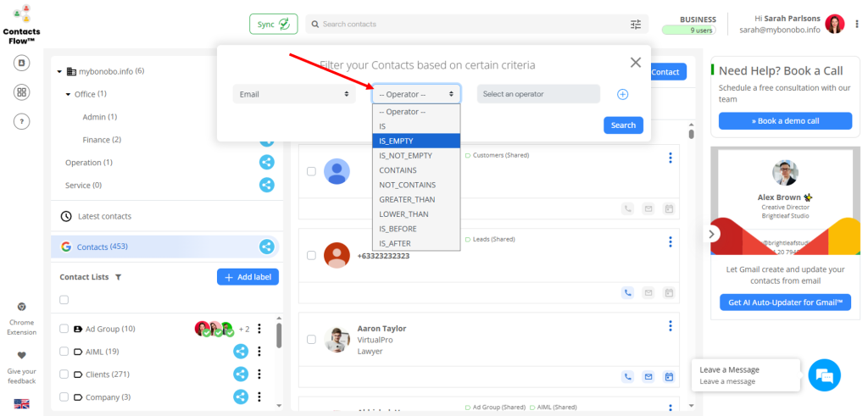Choose IS_NOT_EMPTY from operator list
Image resolution: width=868 pixels, height=416 pixels.
pos(405,155)
